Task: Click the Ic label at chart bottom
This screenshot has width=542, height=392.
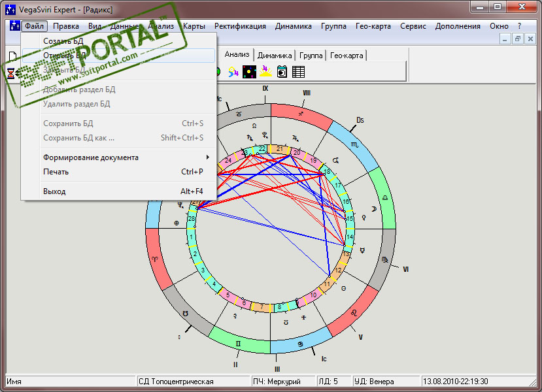Action: click(x=324, y=359)
